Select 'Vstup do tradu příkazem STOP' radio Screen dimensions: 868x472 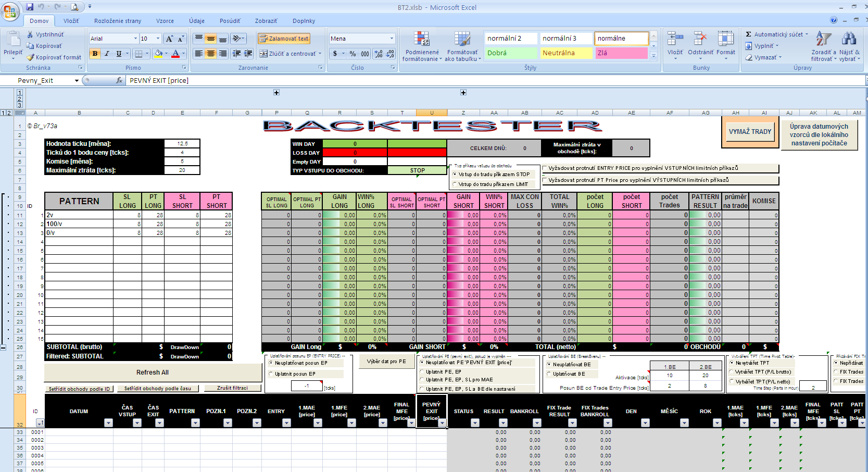(455, 175)
